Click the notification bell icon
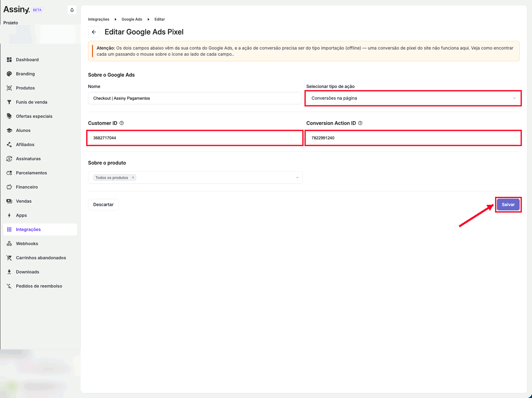Image resolution: width=532 pixels, height=398 pixels. click(72, 10)
